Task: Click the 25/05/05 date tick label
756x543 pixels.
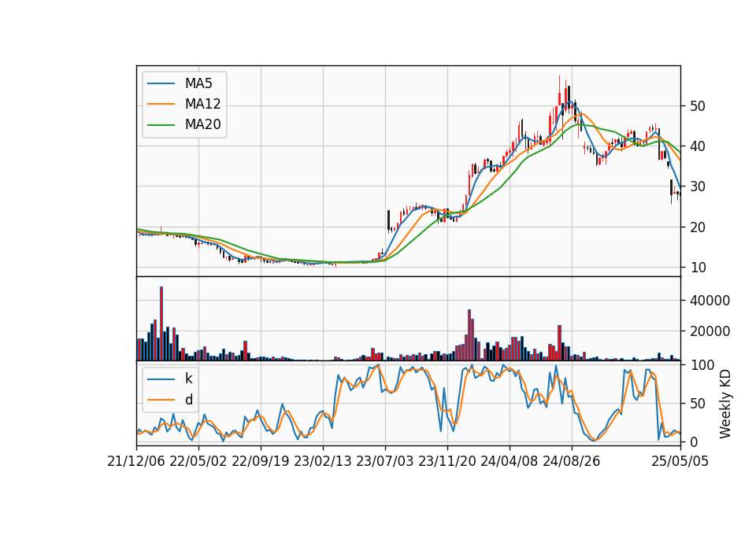Action: click(680, 461)
